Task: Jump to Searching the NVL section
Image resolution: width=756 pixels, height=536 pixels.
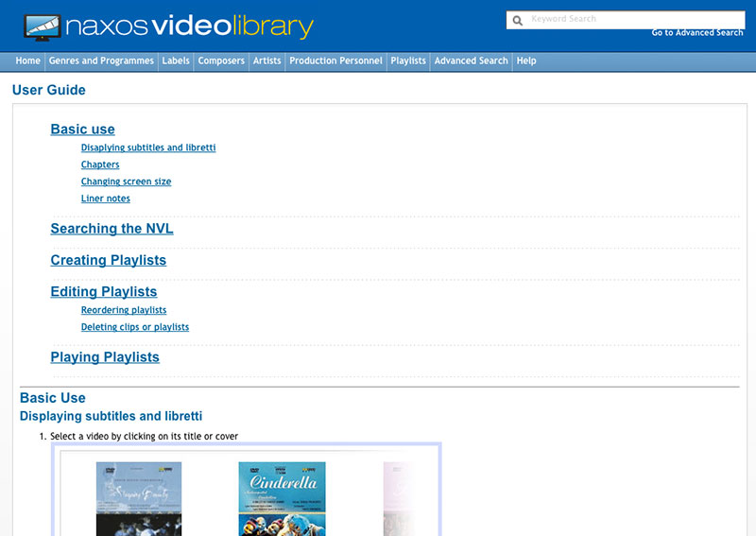Action: (x=112, y=229)
